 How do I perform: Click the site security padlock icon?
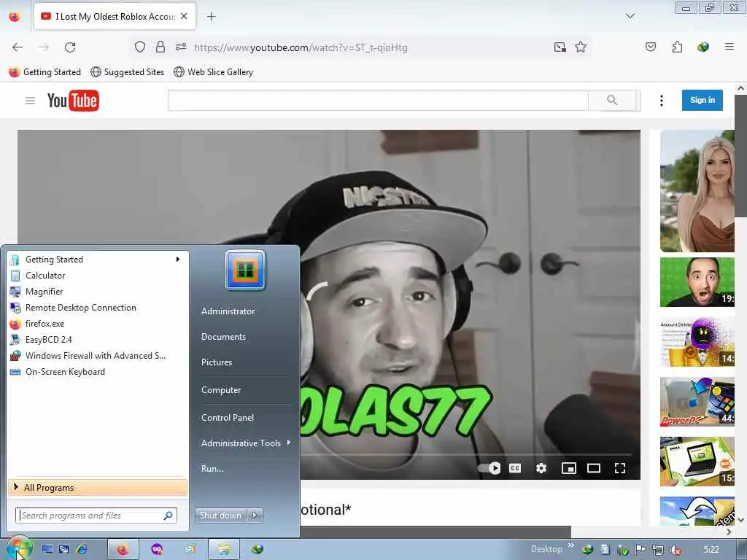160,47
